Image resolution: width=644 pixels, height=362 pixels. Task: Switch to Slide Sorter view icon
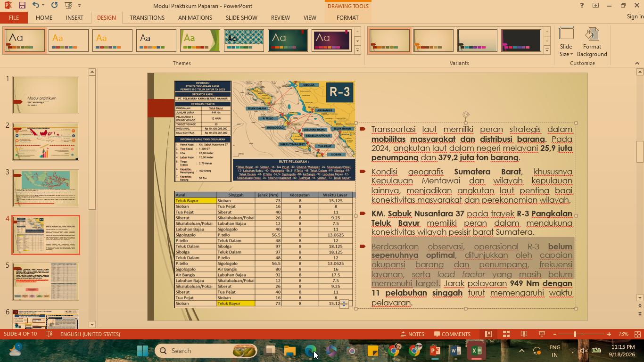tap(506, 334)
